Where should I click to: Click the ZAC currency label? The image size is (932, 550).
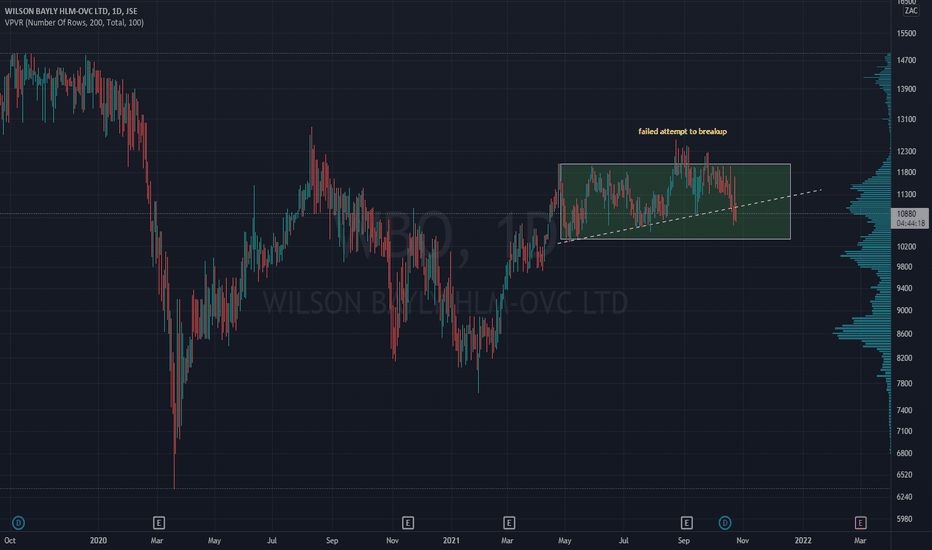(911, 11)
